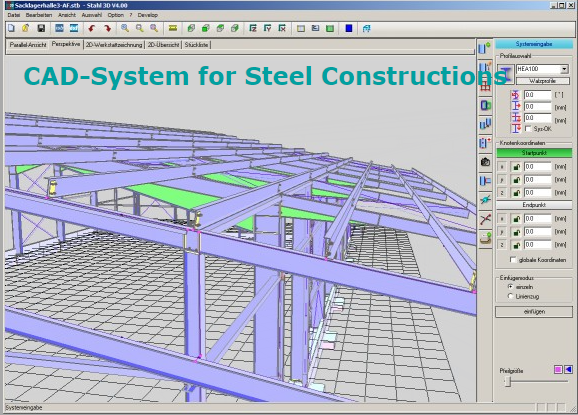Toggle the Startpunkt z coordinate lock
The image size is (578, 415).
tap(516, 193)
